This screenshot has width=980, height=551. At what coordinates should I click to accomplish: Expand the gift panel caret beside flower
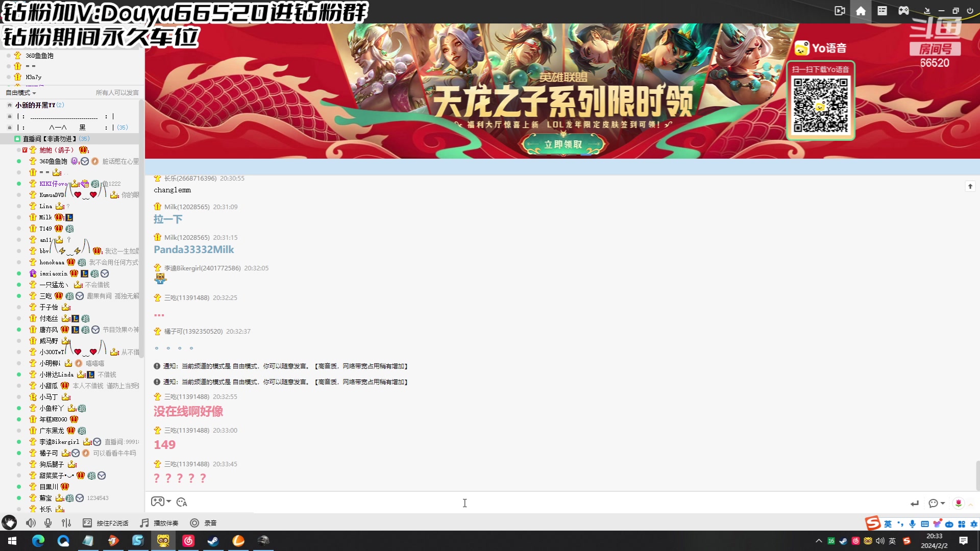point(970,504)
